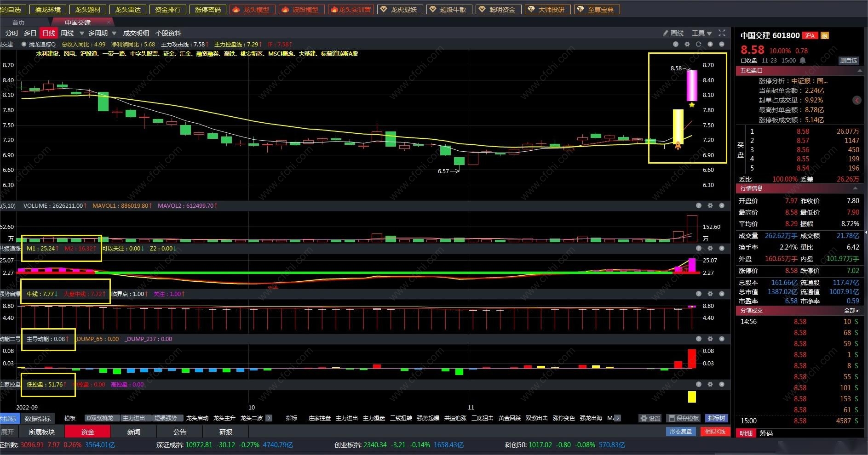
Task: Open the VOLUME panel gear settings
Action: click(710, 205)
